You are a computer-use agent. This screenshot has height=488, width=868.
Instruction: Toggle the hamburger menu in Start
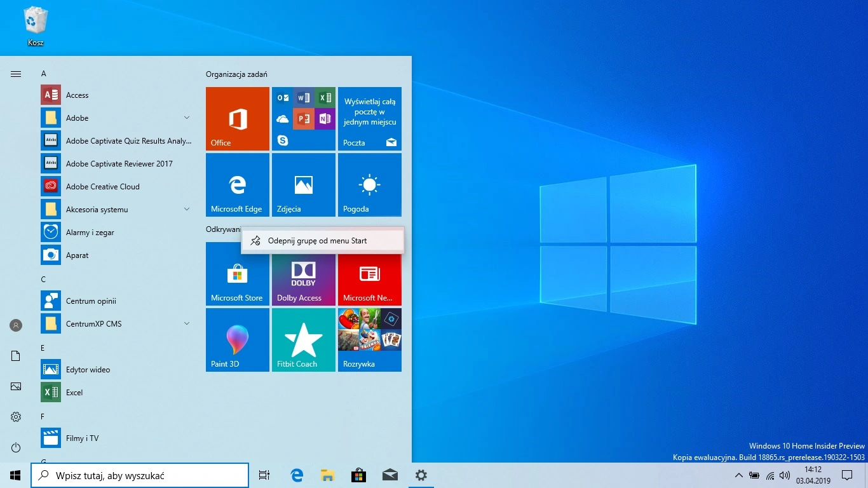click(16, 74)
